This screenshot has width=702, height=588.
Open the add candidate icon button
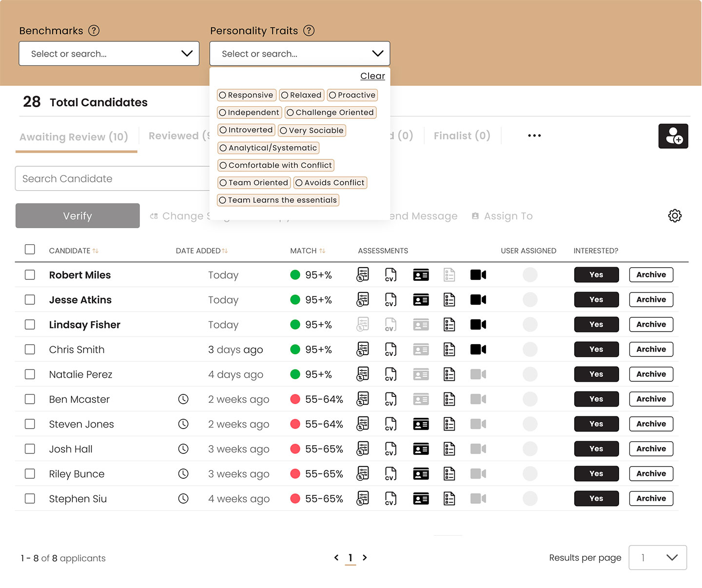[x=673, y=136]
